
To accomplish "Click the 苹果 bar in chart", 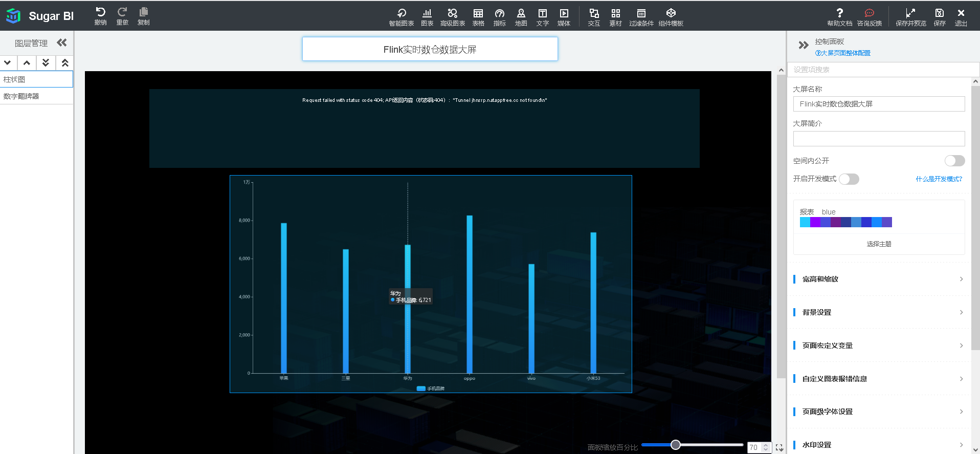I will [x=284, y=298].
